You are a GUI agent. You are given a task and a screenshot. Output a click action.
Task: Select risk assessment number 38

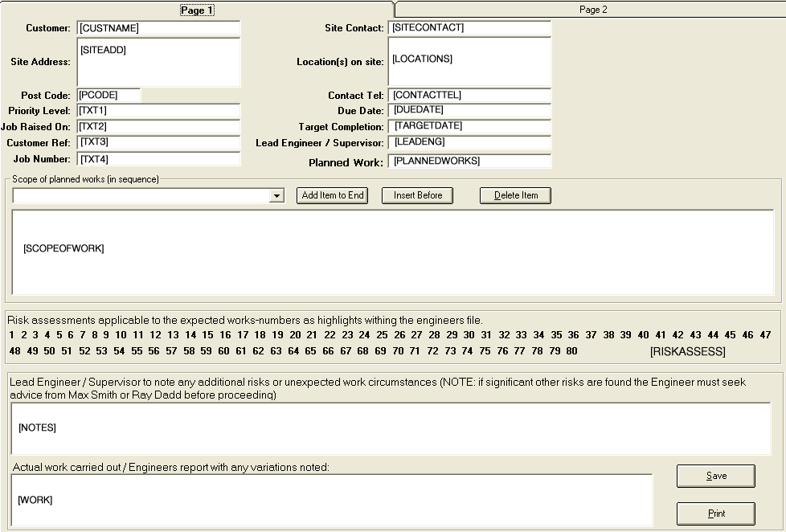click(608, 335)
